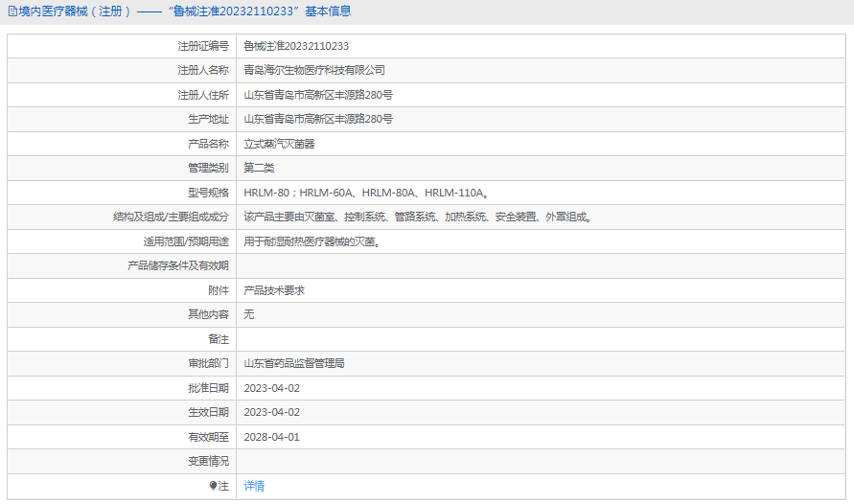This screenshot has height=504, width=854.
Task: Click the 审批部门 label
Action: pos(208,363)
